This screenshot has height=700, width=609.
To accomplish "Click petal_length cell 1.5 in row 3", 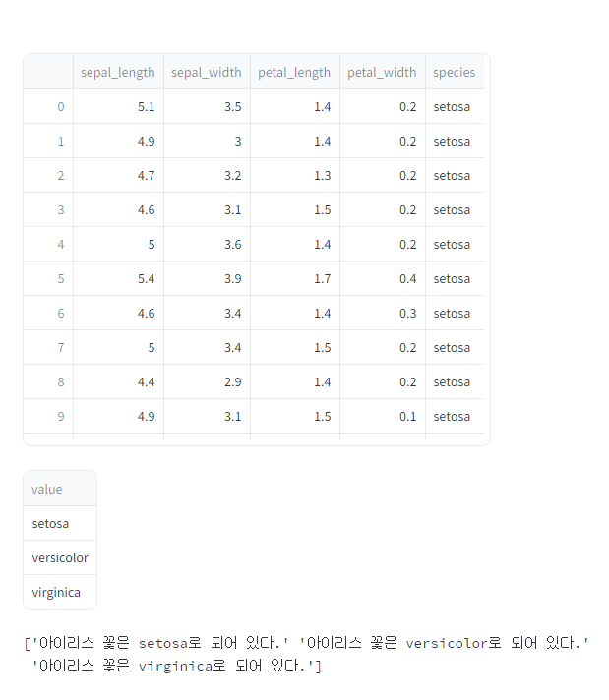I will pyautogui.click(x=295, y=209).
